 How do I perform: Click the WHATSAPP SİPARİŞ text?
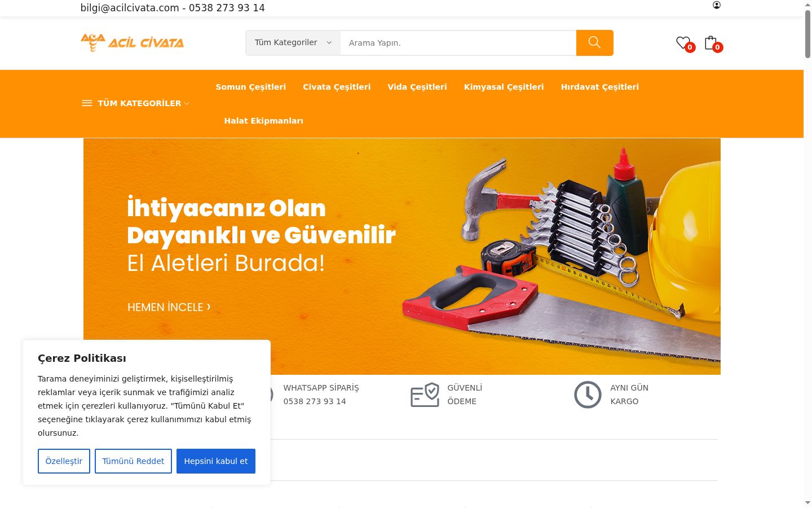321,388
